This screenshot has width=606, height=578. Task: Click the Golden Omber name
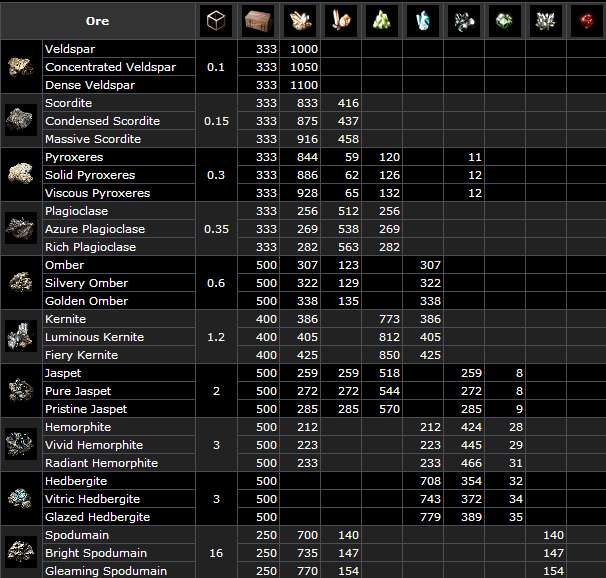[x=86, y=301]
